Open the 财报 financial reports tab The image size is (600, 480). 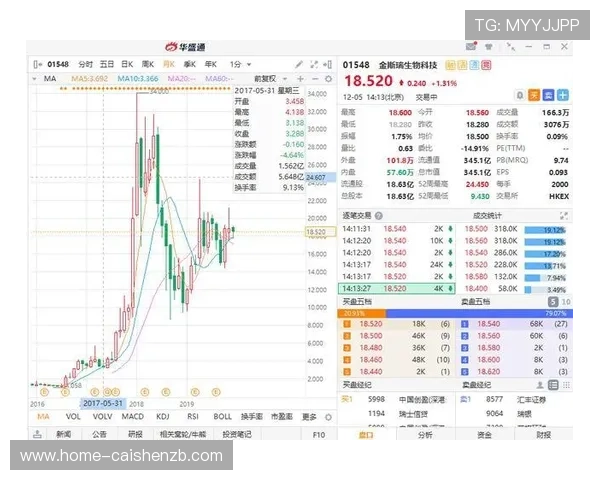pos(544,435)
